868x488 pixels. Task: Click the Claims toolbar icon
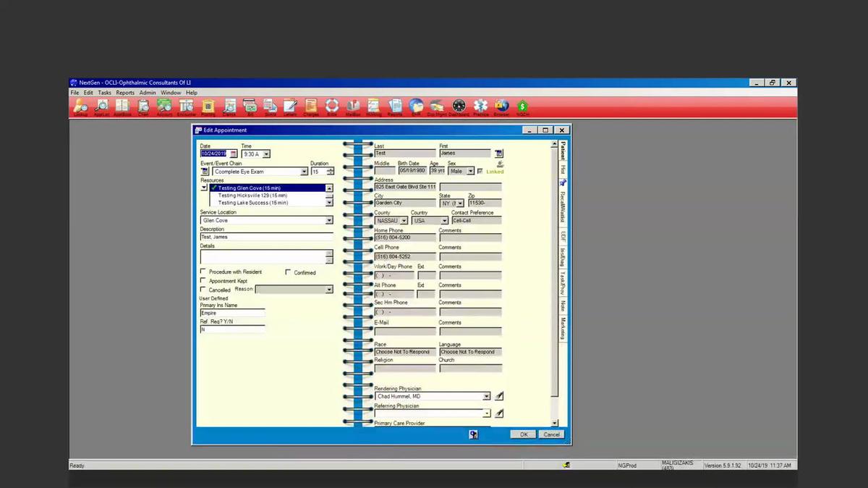pos(229,106)
